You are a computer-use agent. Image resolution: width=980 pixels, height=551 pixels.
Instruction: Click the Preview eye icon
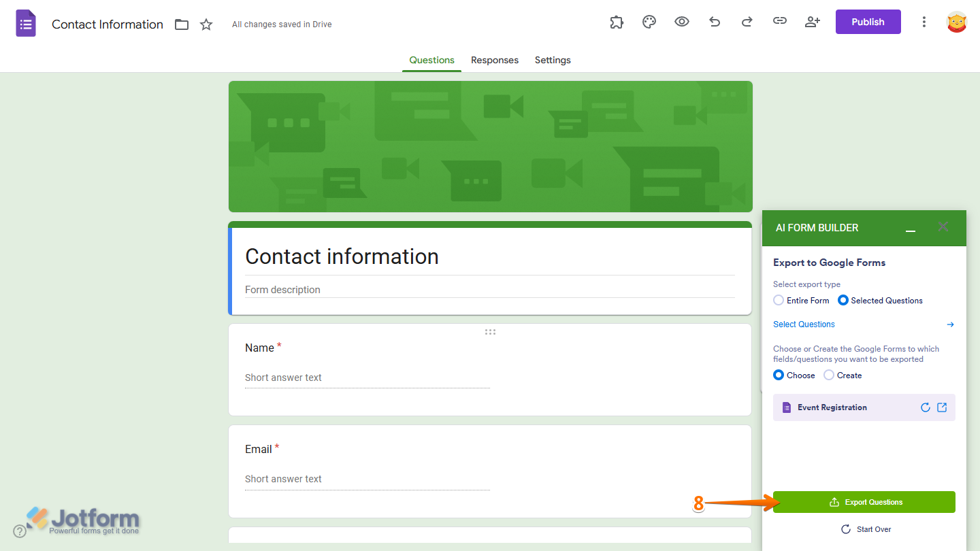(681, 22)
